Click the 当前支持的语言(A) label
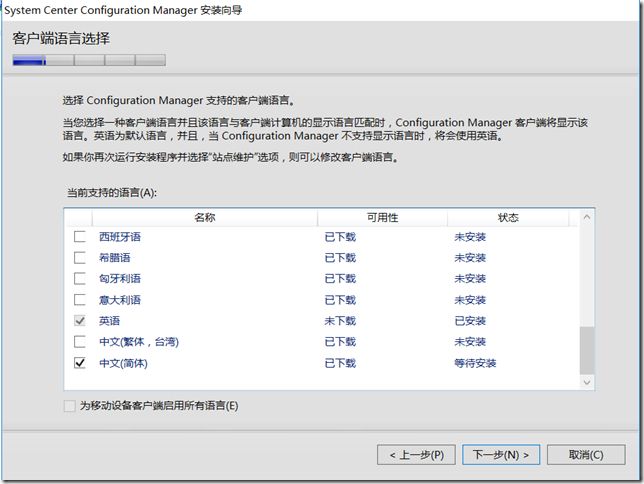 coord(112,192)
